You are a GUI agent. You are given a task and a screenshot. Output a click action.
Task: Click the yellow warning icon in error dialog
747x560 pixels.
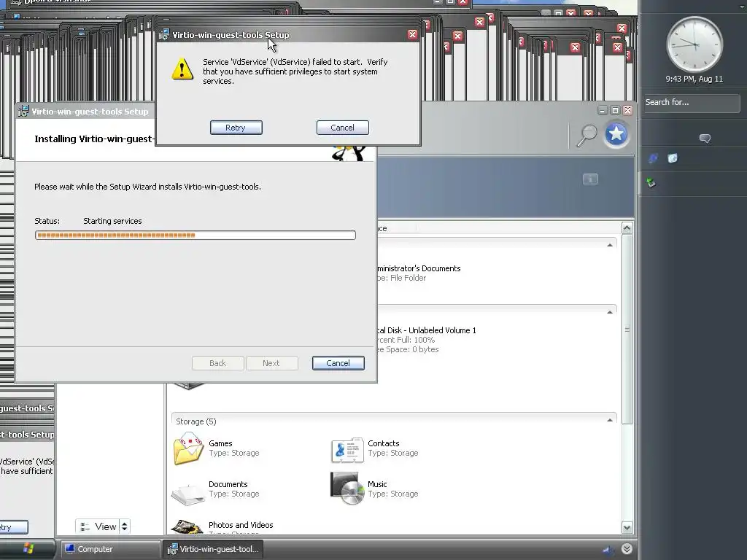pyautogui.click(x=182, y=69)
